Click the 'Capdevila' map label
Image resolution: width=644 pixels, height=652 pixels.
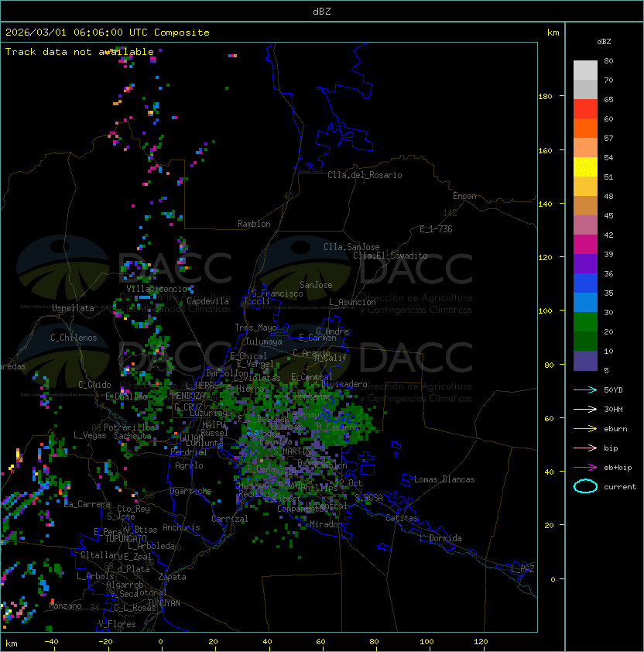point(208,301)
